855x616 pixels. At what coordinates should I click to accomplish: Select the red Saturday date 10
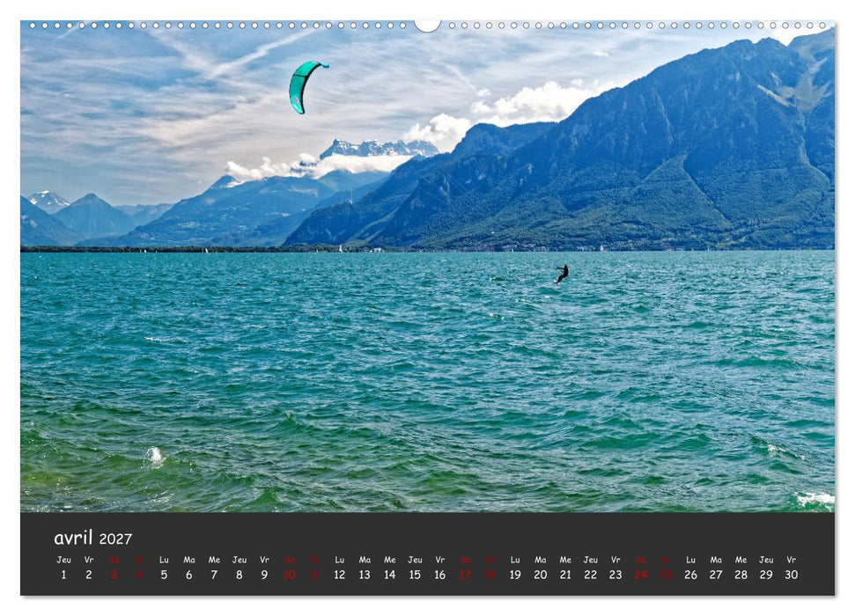point(290,575)
